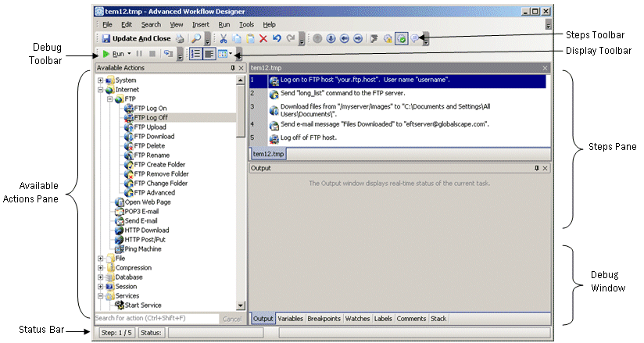This screenshot has width=644, height=343.
Task: Click the red Delete X icon
Action: click(x=263, y=38)
